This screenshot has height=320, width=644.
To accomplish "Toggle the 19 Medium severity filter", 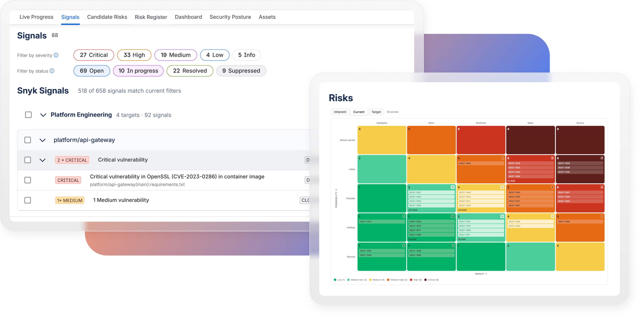I will coord(175,55).
